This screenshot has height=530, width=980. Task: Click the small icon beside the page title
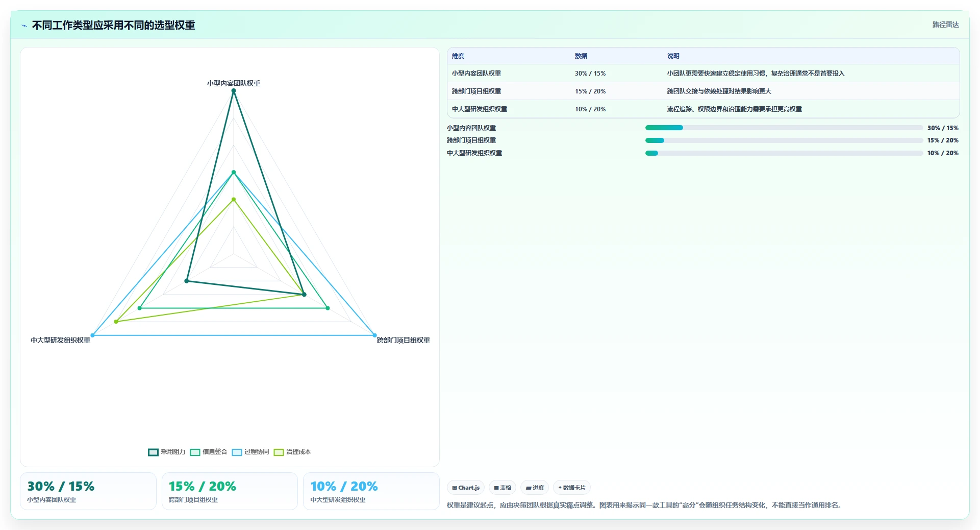(x=24, y=26)
